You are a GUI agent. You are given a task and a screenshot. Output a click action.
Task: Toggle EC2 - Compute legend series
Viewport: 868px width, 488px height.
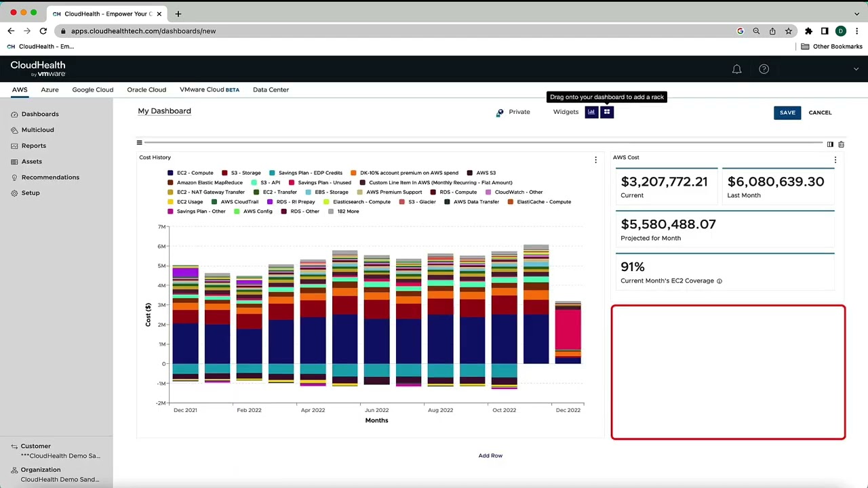pos(191,173)
